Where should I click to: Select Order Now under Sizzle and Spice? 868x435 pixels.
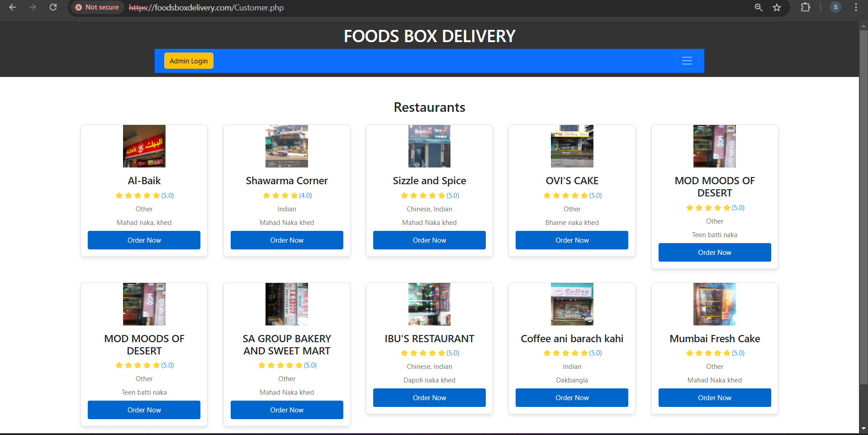429,240
